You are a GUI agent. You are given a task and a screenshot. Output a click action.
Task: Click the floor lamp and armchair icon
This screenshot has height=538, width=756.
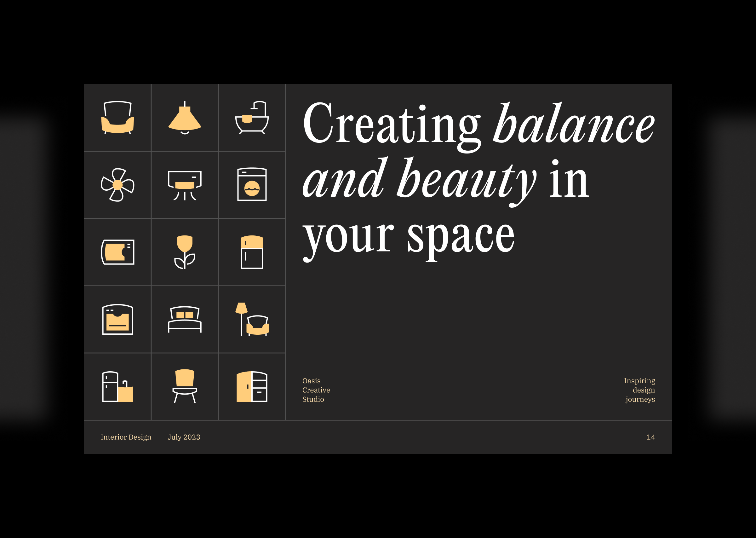(x=252, y=319)
